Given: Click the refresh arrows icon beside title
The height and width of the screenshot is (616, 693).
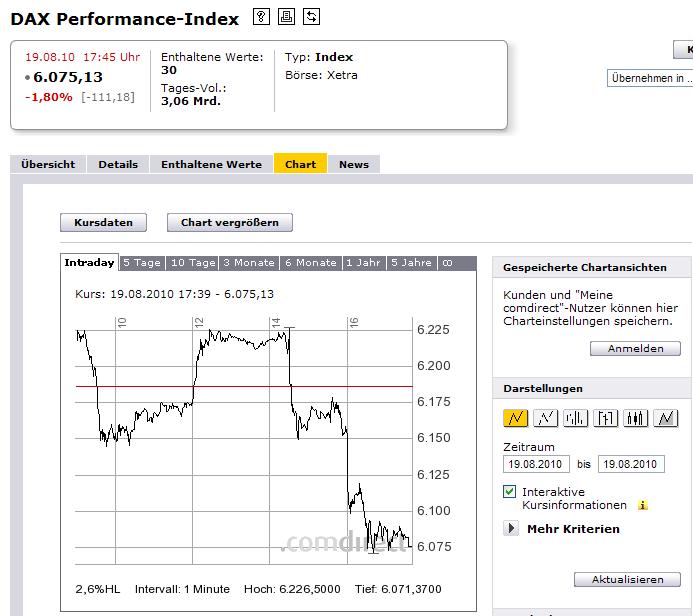Looking at the screenshot, I should 312,17.
